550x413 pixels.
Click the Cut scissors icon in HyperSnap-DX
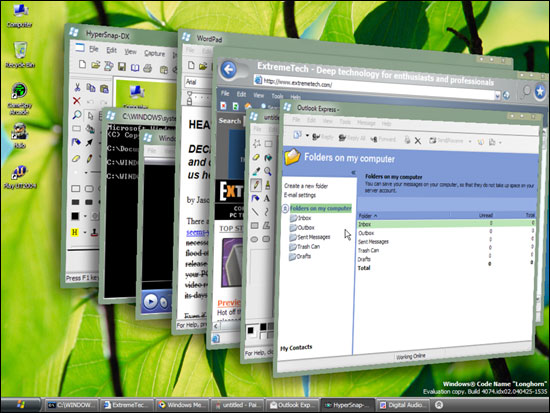pos(77,87)
